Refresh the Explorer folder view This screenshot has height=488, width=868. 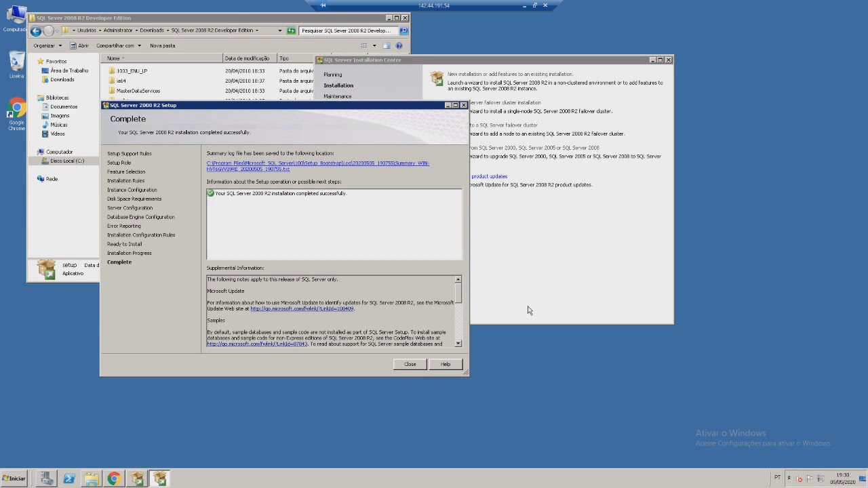291,30
